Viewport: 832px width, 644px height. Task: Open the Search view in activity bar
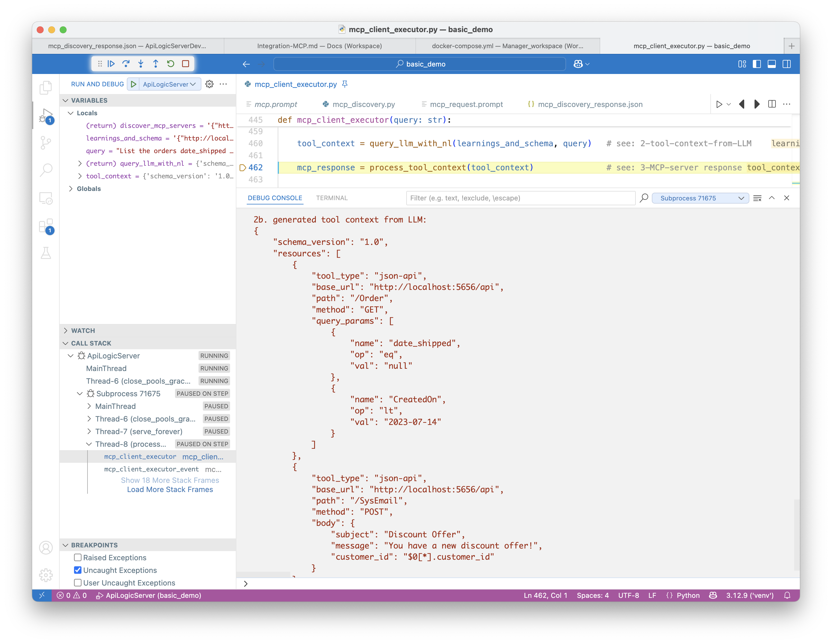[46, 170]
